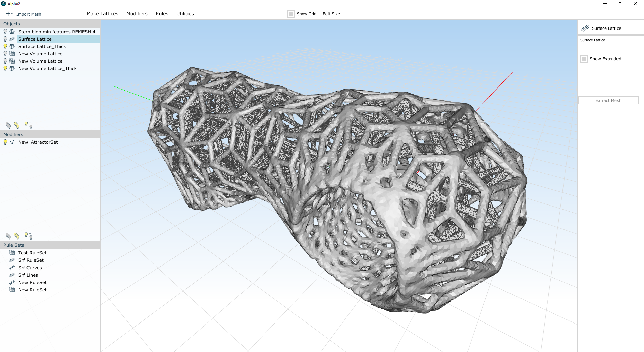
Task: Enable the Show Grid checkbox
Action: click(291, 14)
